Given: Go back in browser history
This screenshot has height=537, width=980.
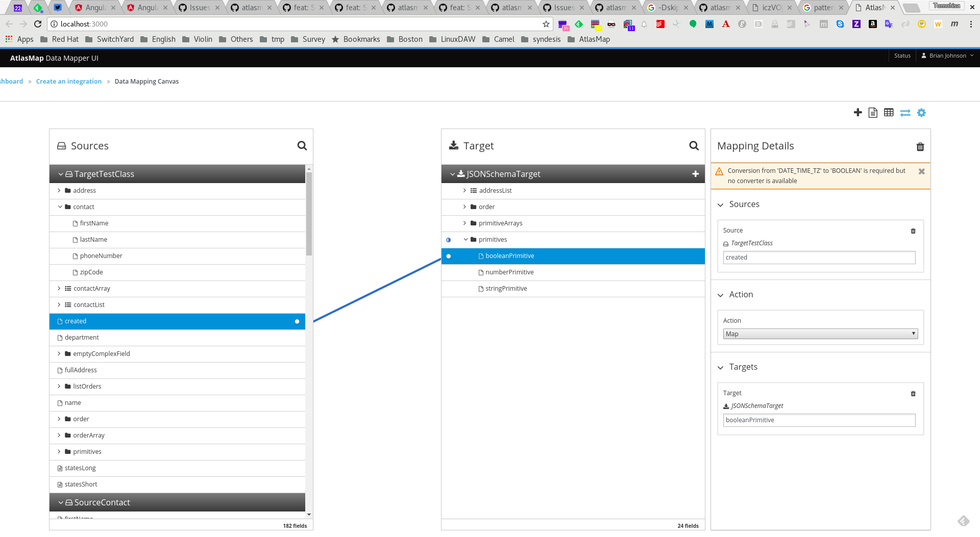Looking at the screenshot, I should (9, 24).
